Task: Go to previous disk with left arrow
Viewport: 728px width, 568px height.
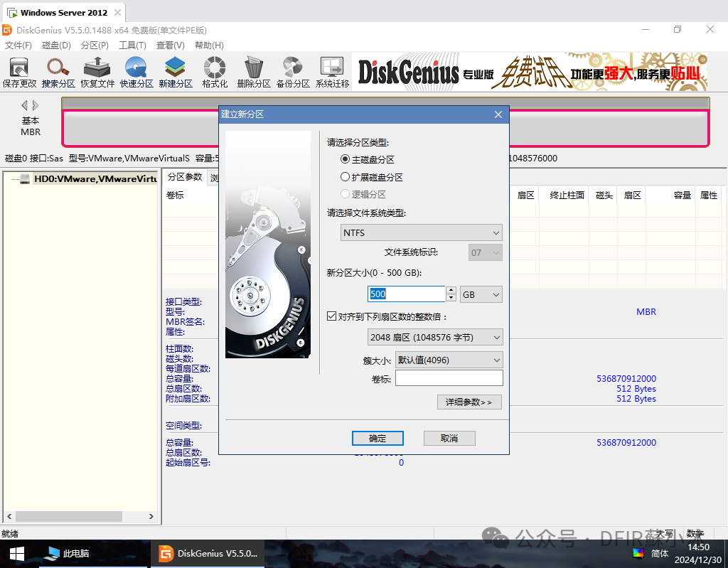Action: 25,105
